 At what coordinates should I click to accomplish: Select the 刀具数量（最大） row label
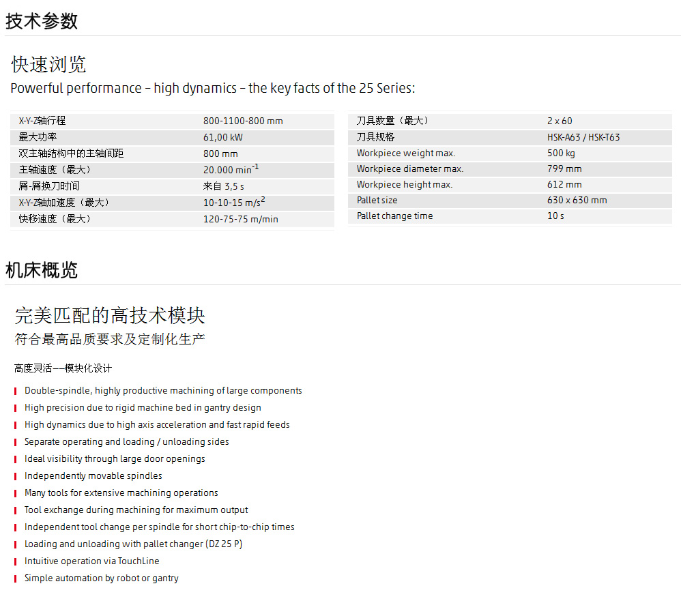point(392,121)
